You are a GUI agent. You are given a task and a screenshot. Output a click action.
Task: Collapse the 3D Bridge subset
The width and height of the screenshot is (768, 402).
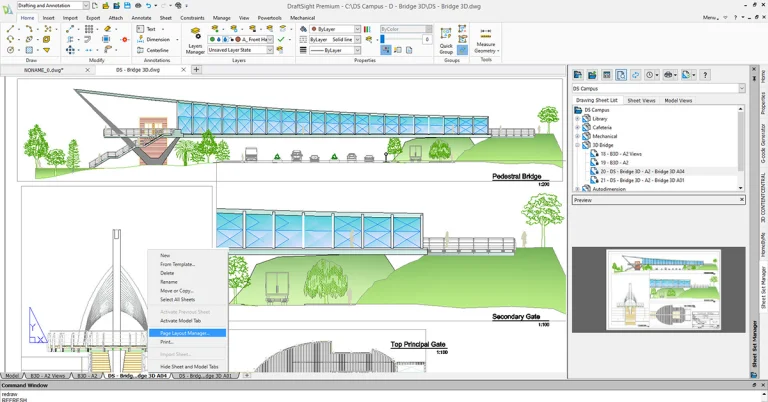coord(578,145)
